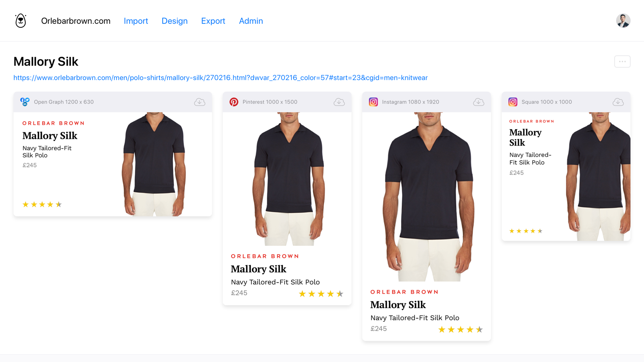Click the Orlebar Brown bear logo
Image resolution: width=644 pixels, height=362 pixels.
click(x=20, y=21)
